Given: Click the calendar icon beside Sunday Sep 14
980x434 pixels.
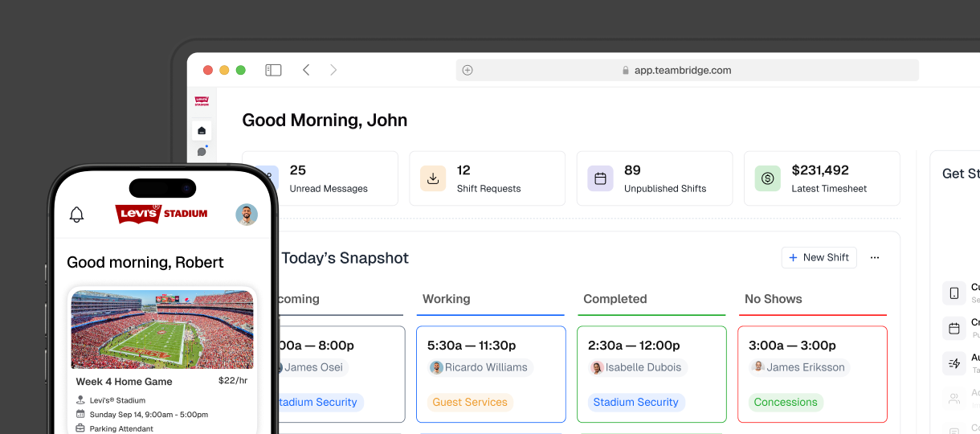Looking at the screenshot, I should 80,415.
